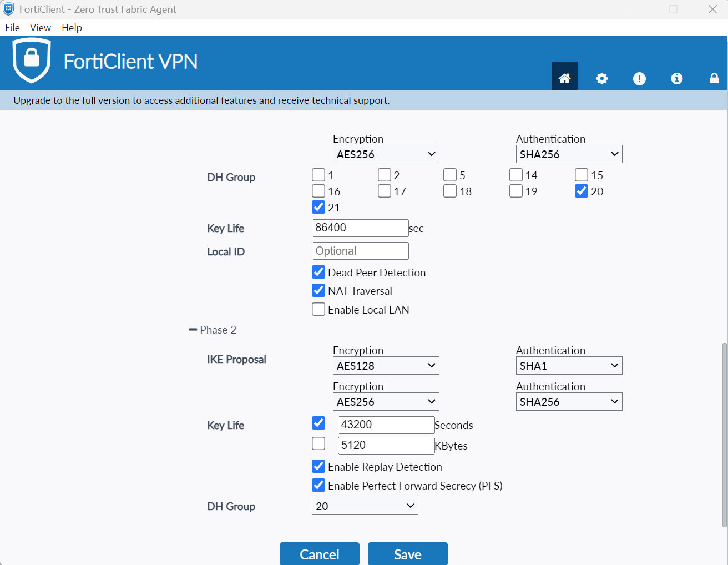Cancel the VPN configuration

point(319,554)
